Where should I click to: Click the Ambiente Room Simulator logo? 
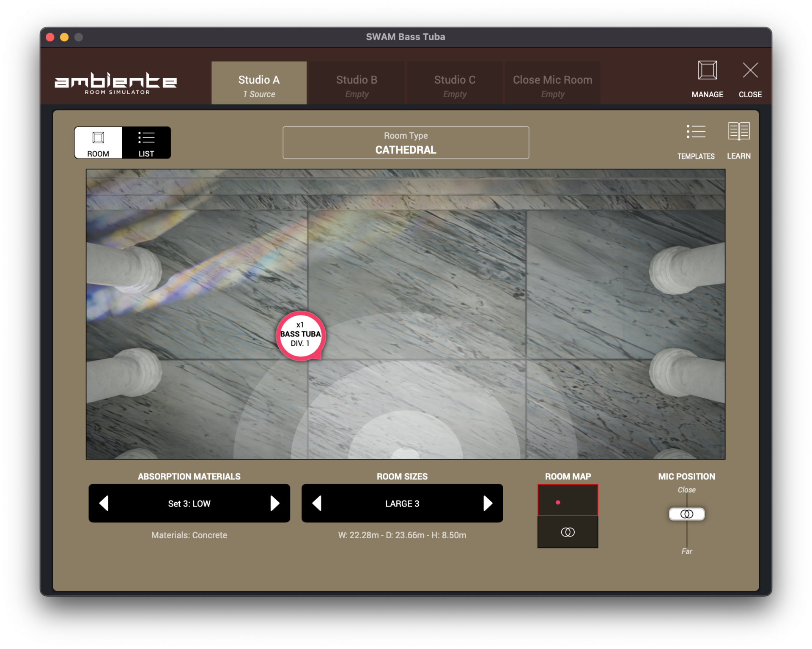coord(115,82)
